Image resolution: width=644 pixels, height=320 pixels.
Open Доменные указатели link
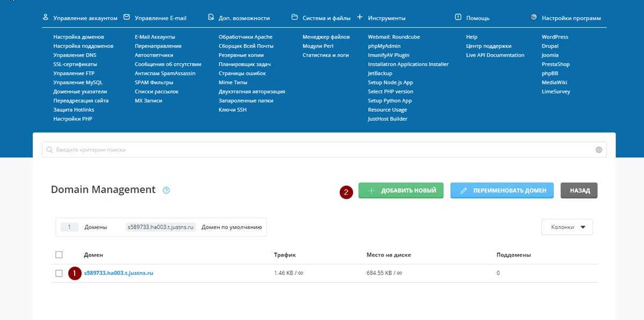[80, 92]
